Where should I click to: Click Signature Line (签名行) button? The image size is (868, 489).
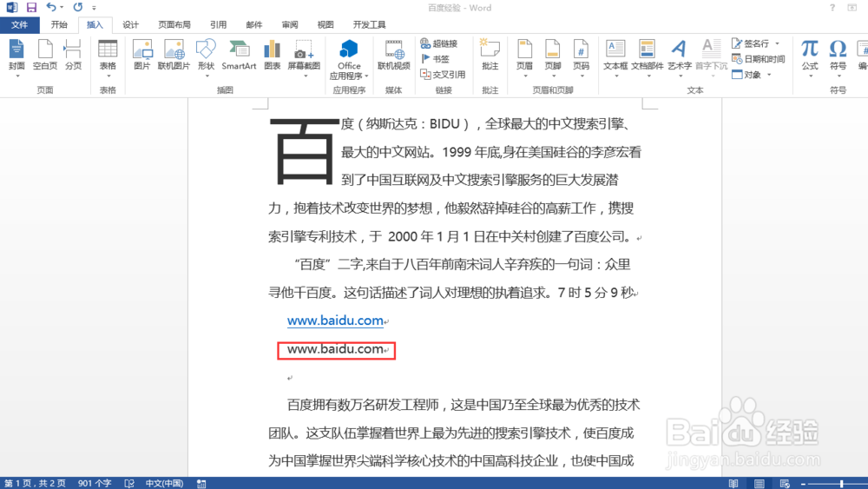pyautogui.click(x=751, y=43)
